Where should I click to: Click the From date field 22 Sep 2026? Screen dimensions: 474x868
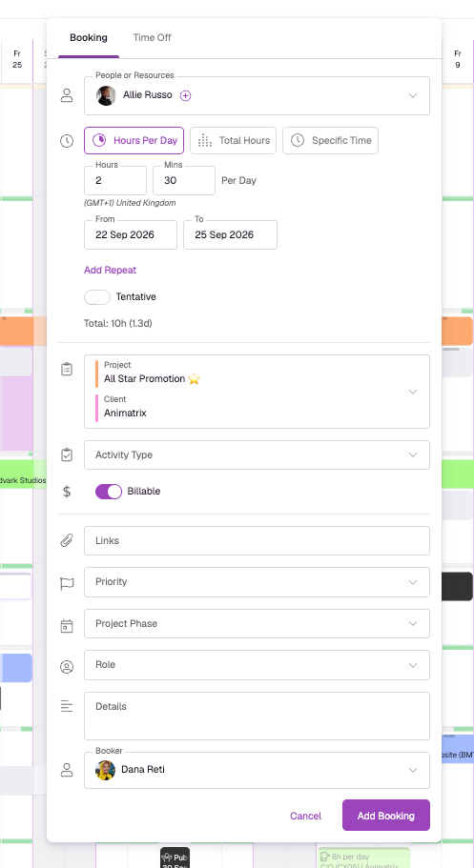click(x=131, y=235)
